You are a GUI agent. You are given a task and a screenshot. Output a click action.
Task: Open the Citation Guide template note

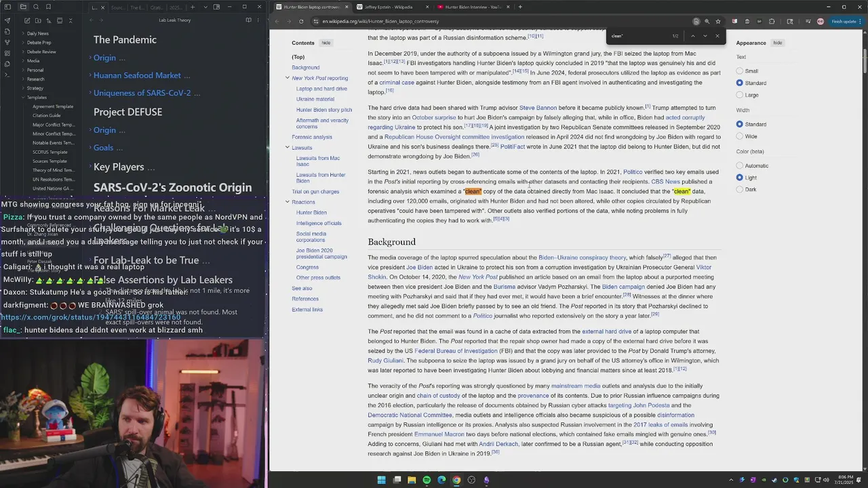(47, 115)
